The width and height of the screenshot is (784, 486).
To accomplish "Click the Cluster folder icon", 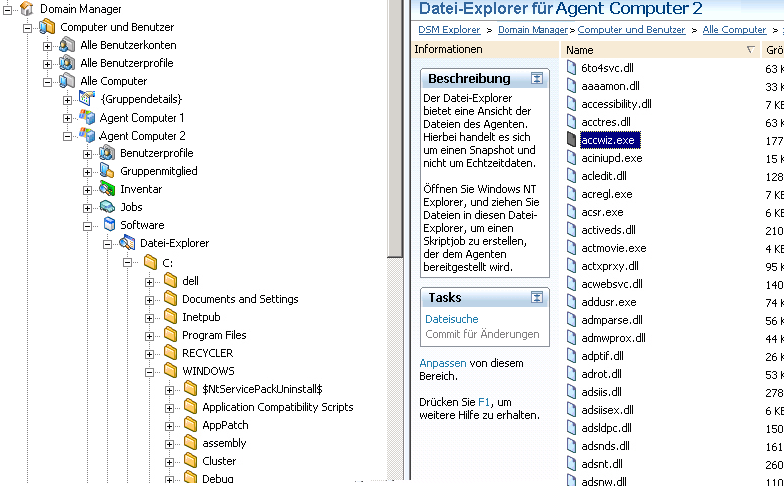I will (x=190, y=460).
